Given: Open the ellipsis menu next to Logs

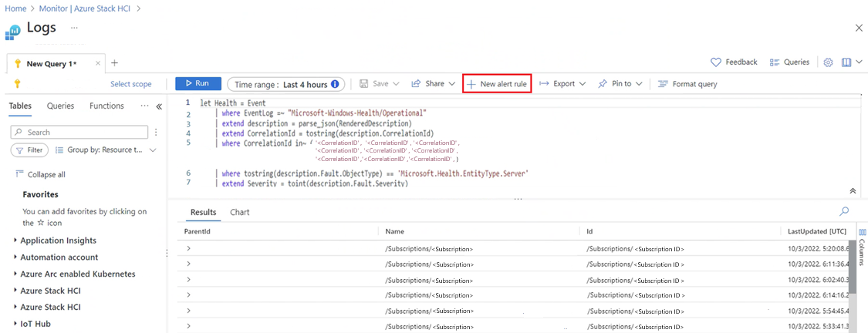Looking at the screenshot, I should 74,28.
